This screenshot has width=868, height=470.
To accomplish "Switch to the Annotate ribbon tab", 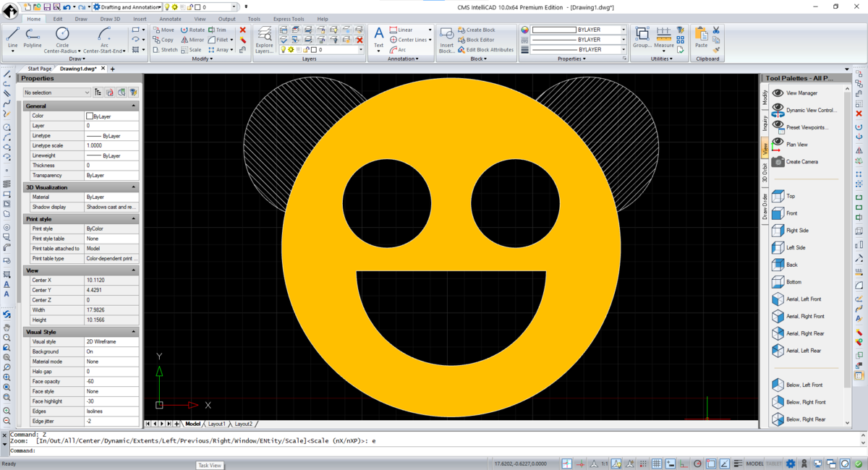I will tap(170, 19).
